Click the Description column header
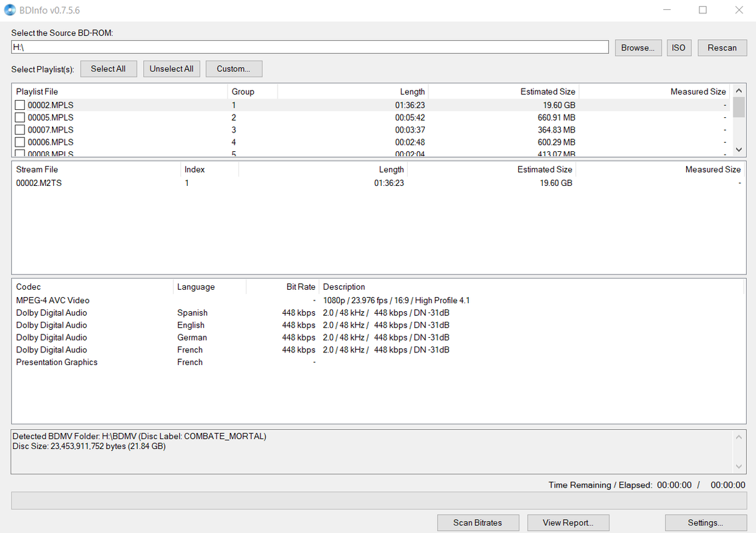Image resolution: width=756 pixels, height=533 pixels. [532, 287]
